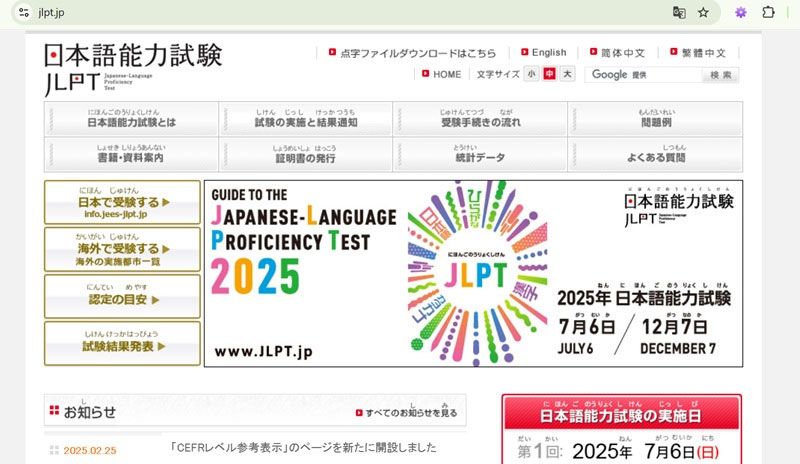Click すべてのお知らせを見る link

pyautogui.click(x=407, y=412)
